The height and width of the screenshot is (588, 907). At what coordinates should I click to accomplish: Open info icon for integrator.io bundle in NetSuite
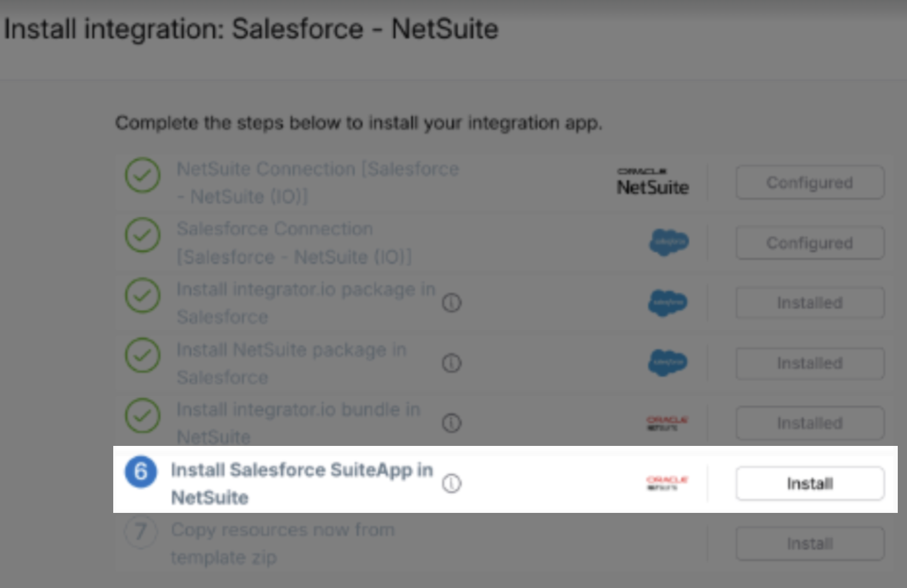pos(452,423)
